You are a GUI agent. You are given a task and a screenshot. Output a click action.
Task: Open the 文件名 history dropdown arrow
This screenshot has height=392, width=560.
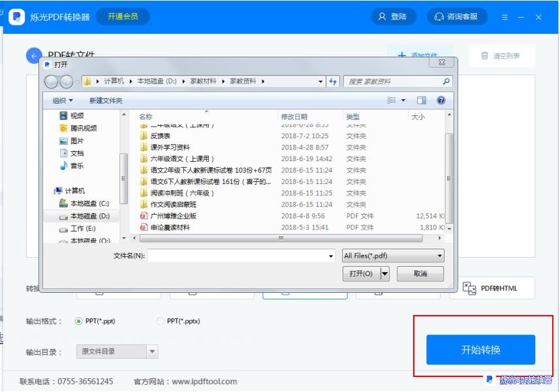click(x=331, y=256)
